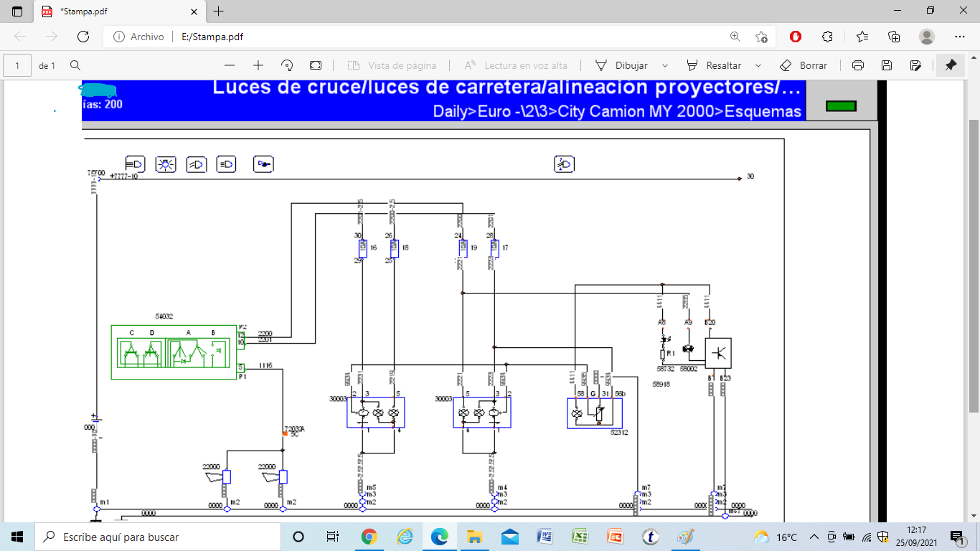The width and height of the screenshot is (980, 551).
Task: Open the tab actions menu icon
Action: (17, 11)
